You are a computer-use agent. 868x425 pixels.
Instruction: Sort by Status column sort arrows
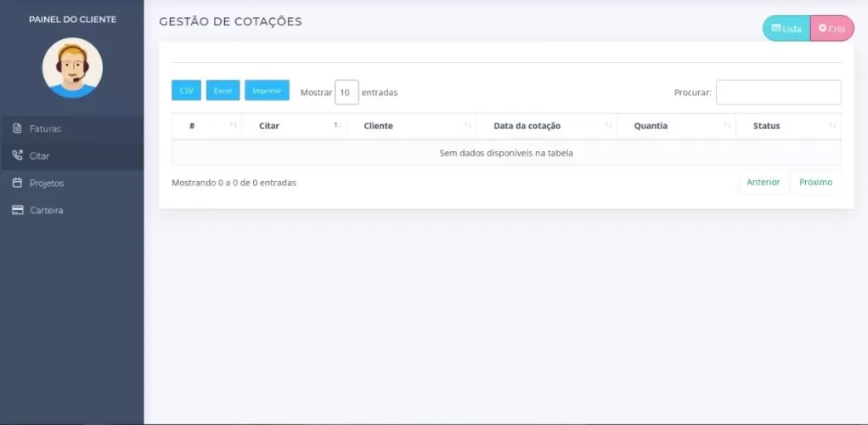[832, 126]
